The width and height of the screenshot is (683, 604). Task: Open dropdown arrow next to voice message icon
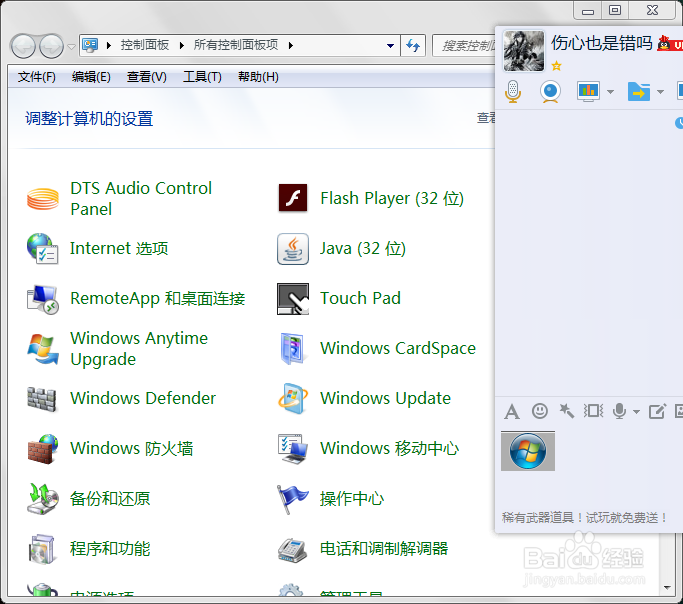[636, 412]
